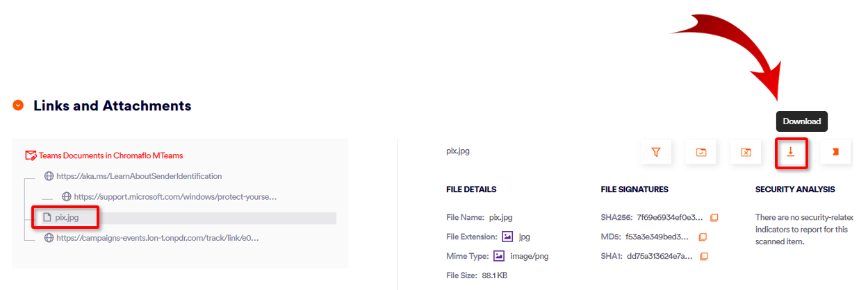Click the red envelope email icon

click(x=30, y=155)
